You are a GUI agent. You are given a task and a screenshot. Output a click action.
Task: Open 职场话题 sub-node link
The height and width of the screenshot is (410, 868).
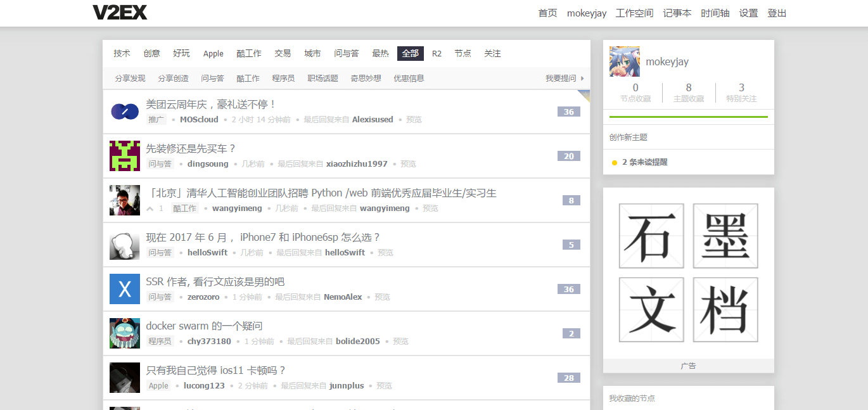point(322,79)
